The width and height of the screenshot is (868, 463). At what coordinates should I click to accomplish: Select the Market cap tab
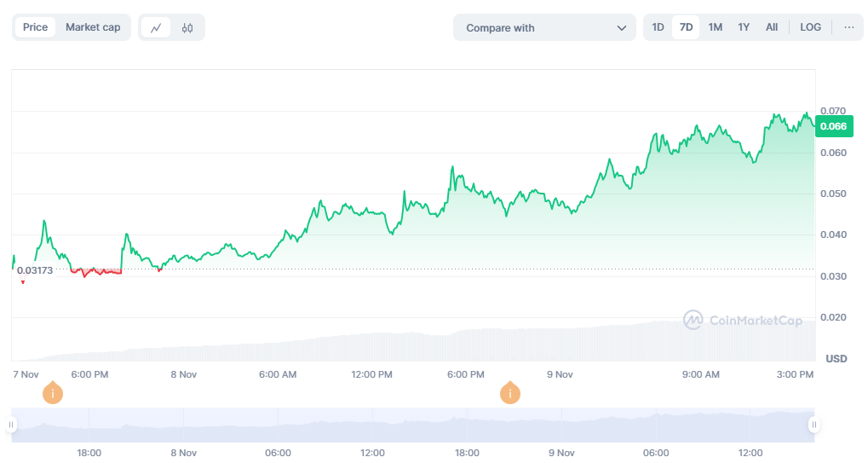(93, 27)
